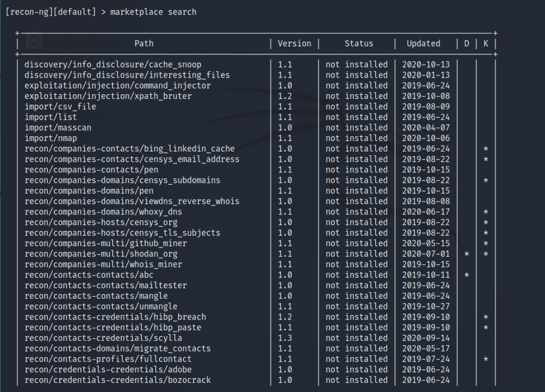Click version 1.2 of hibp_breach
This screenshot has width=545, height=392.
point(285,317)
